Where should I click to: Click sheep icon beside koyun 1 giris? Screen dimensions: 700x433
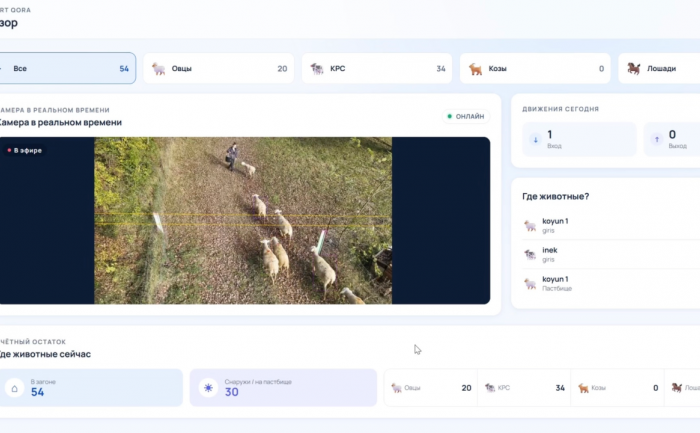tap(530, 225)
